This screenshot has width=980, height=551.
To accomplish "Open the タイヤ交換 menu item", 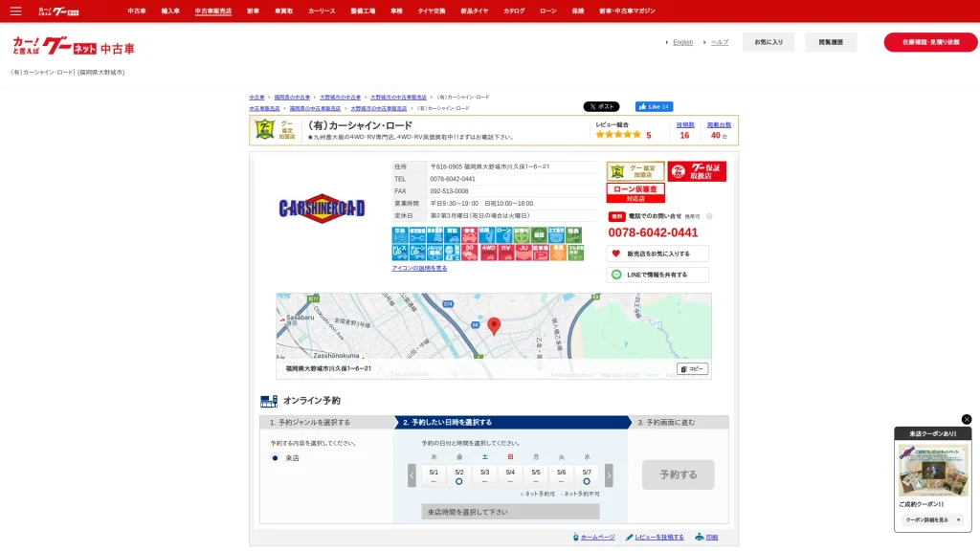I will [432, 11].
